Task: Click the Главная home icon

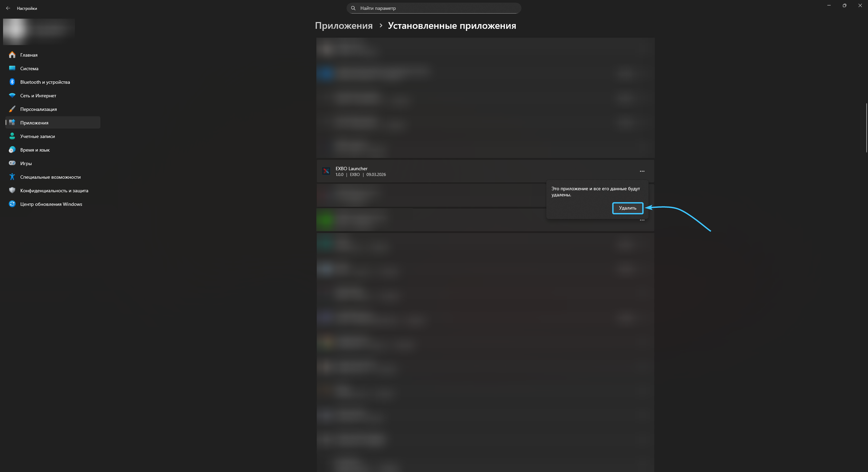Action: tap(12, 55)
